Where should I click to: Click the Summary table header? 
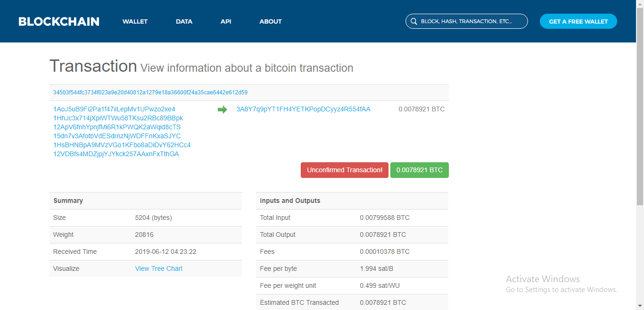(146, 201)
